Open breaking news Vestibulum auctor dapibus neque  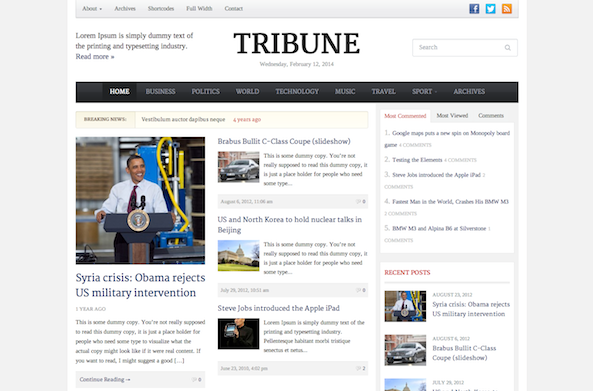[x=183, y=119]
